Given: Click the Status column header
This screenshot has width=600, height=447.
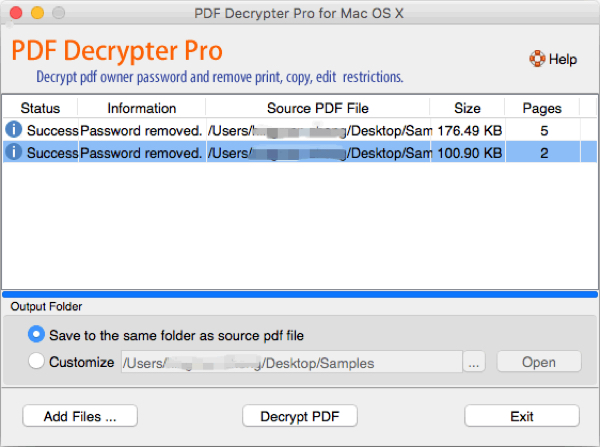Looking at the screenshot, I should (40, 108).
